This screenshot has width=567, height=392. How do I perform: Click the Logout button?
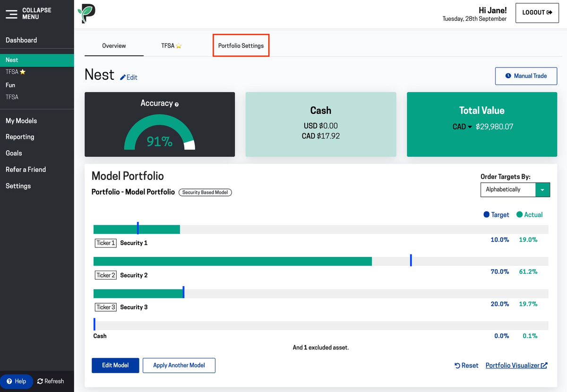click(x=537, y=13)
